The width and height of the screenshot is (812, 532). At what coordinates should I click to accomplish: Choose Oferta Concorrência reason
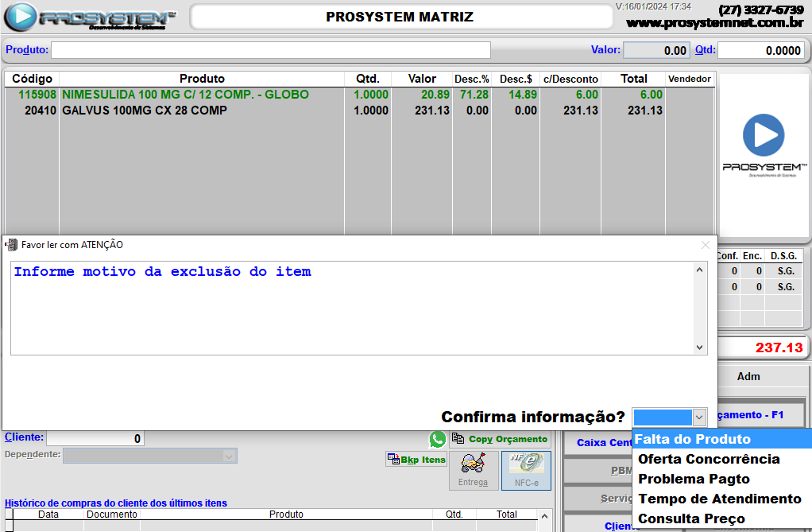722,459
